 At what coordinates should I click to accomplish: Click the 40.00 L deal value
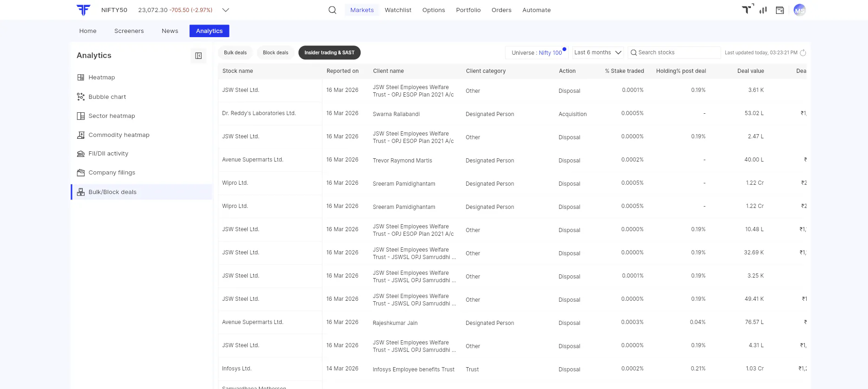click(754, 160)
